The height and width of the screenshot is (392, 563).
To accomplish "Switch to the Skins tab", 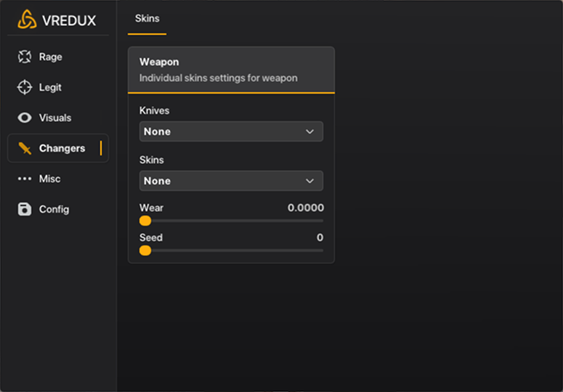I will pyautogui.click(x=147, y=18).
